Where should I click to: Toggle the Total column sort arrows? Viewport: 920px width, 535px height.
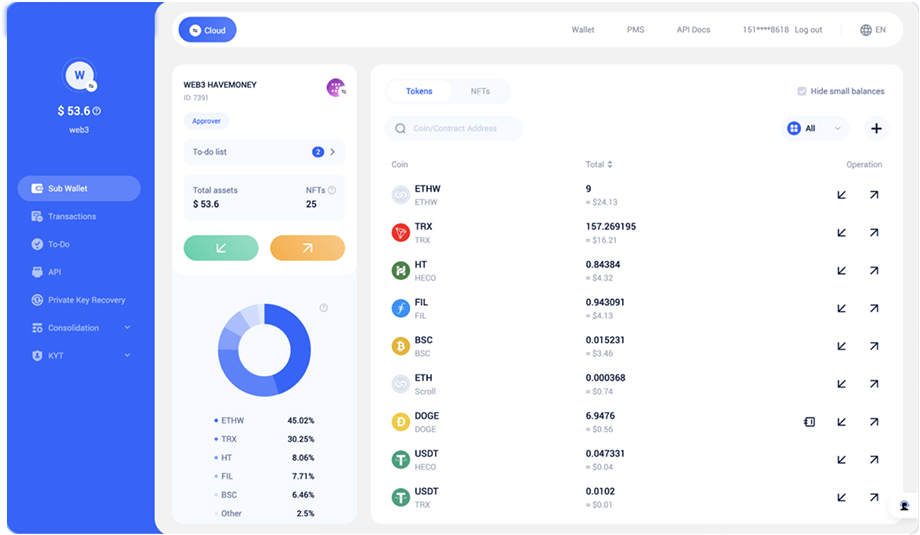[610, 164]
